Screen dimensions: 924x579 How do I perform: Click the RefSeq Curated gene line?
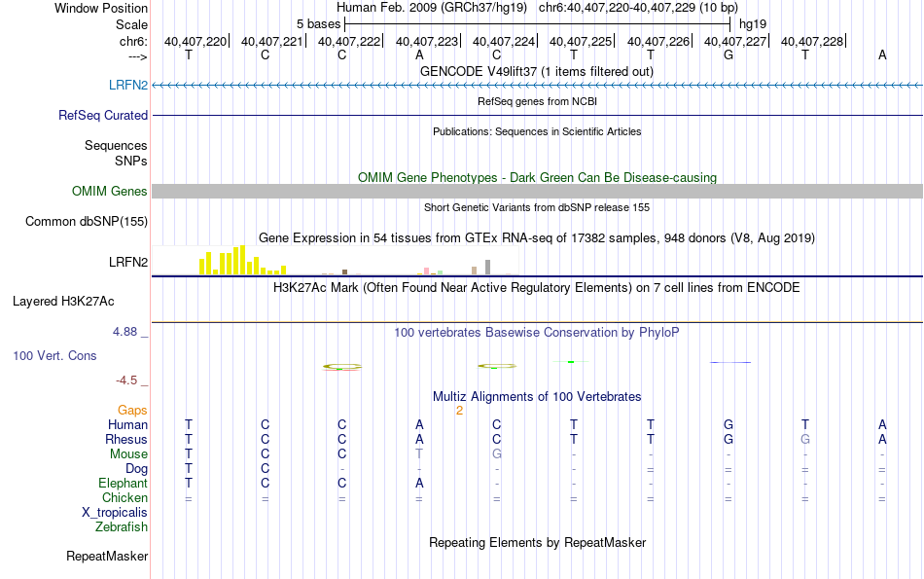[x=538, y=115]
